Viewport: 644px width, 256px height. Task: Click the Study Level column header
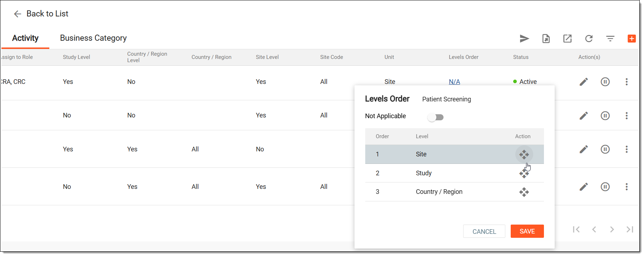coord(76,57)
